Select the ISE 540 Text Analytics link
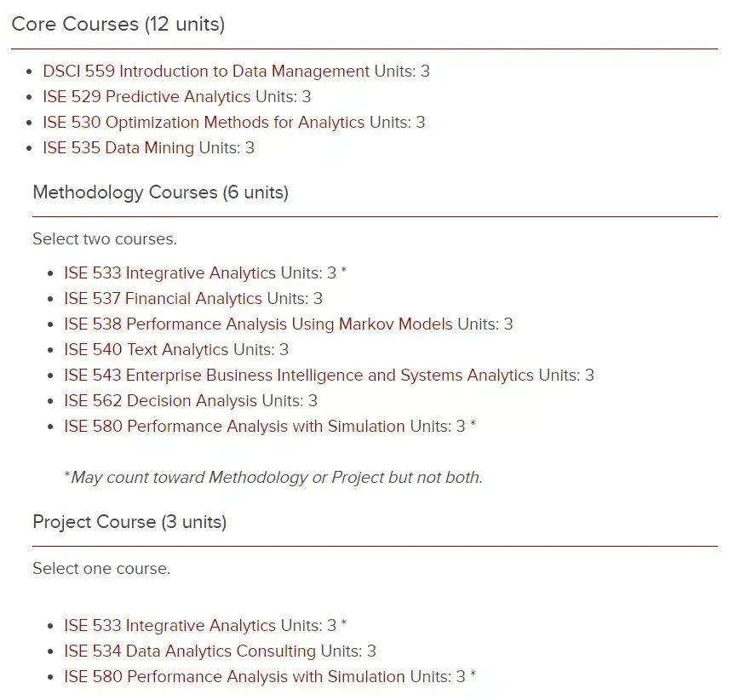729x700 pixels. [146, 349]
